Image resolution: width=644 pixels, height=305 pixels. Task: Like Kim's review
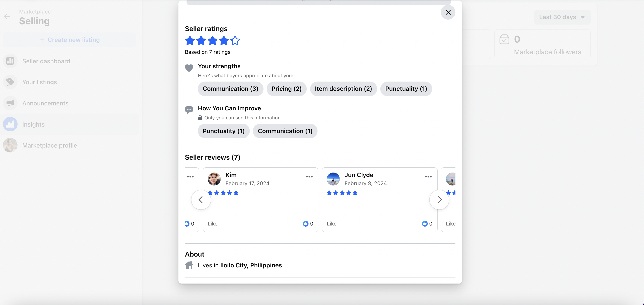tap(212, 224)
